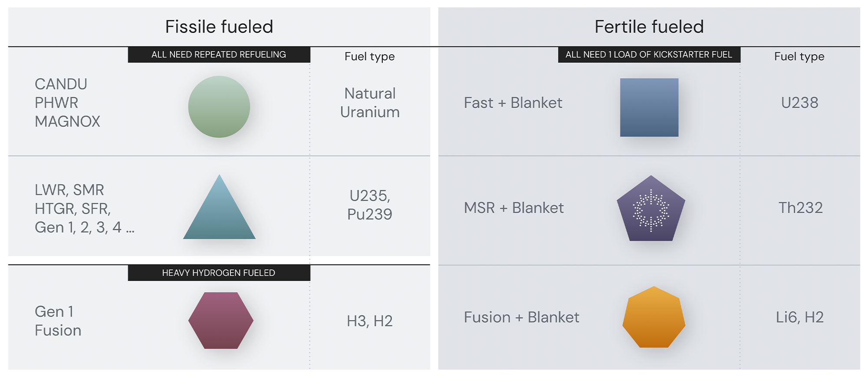This screenshot has width=868, height=377.
Task: Click the ALL NEED 1 LOAD OF KICKSTARTER FUEL banner
Action: (x=649, y=55)
